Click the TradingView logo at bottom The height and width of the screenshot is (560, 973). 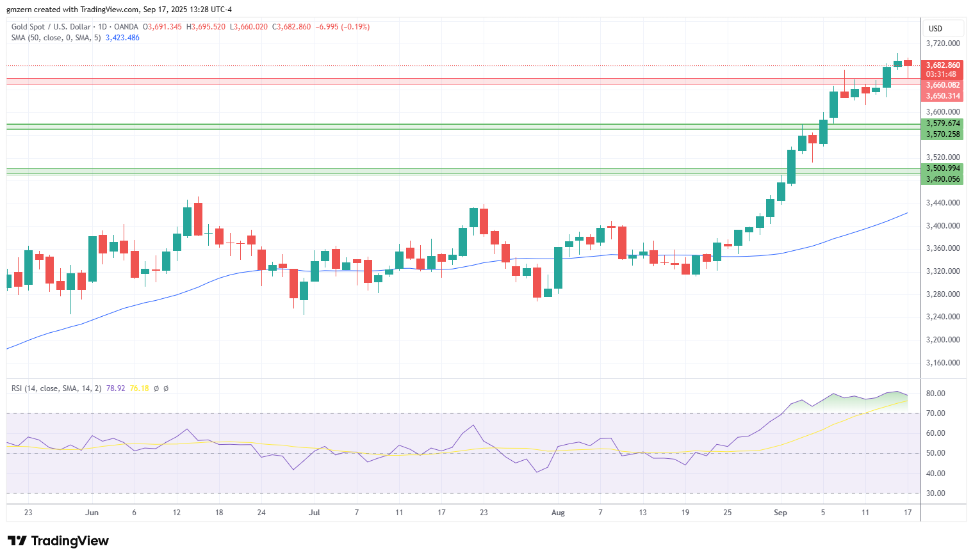(x=58, y=541)
